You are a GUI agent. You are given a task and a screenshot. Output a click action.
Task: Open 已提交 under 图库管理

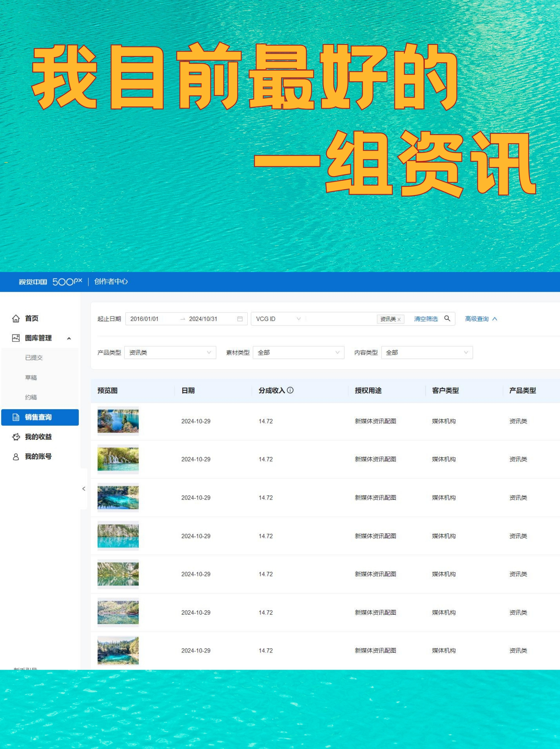point(34,358)
